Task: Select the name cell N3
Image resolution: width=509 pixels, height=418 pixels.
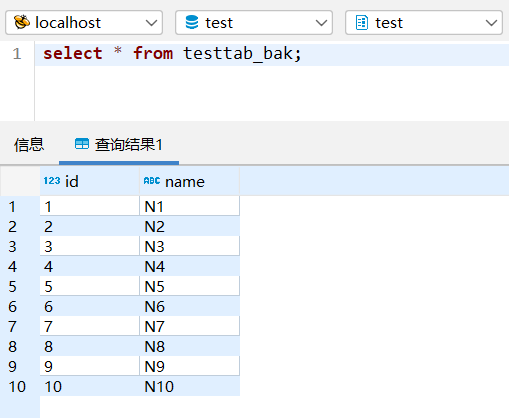Action: pyautogui.click(x=189, y=246)
